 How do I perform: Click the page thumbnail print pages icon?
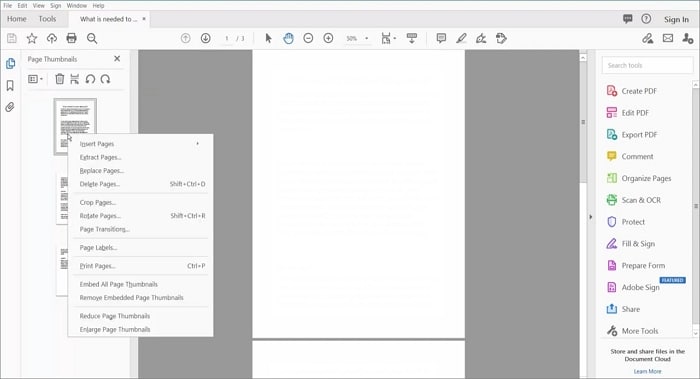pos(75,79)
